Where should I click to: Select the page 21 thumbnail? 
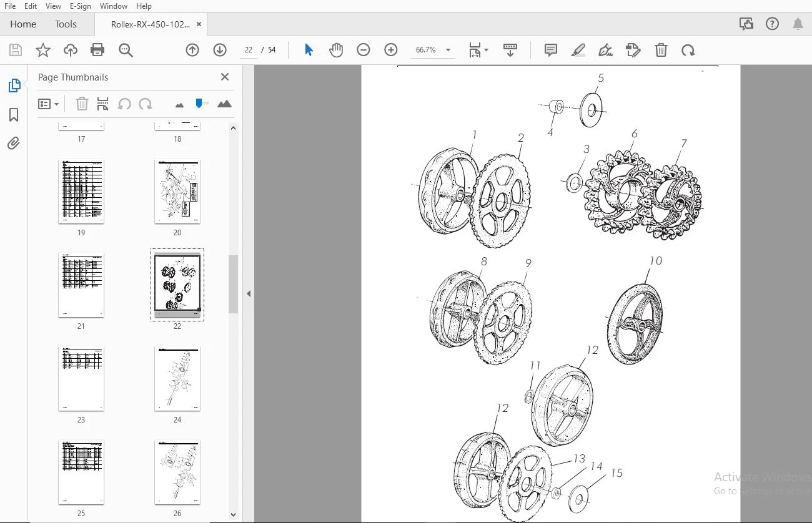(x=81, y=285)
